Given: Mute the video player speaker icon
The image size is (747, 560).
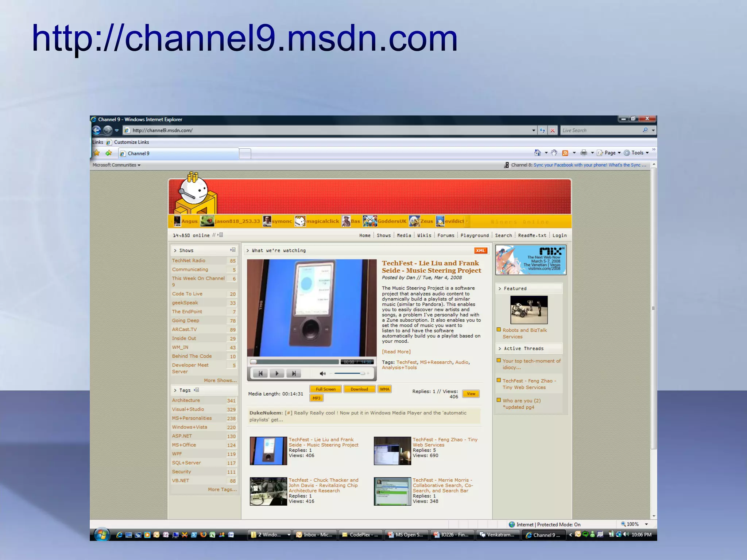Looking at the screenshot, I should click(322, 373).
